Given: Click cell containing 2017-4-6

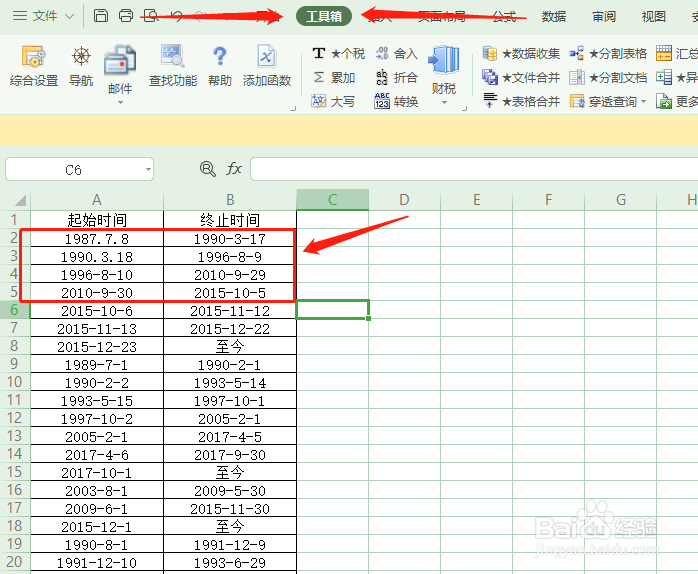Looking at the screenshot, I should pyautogui.click(x=97, y=454).
